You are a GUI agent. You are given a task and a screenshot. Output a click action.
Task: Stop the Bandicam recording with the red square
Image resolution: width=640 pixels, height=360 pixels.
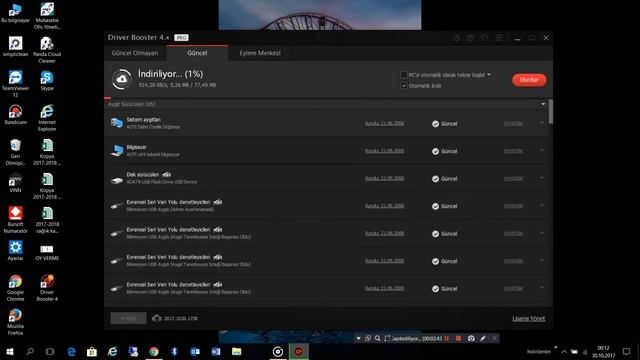[x=458, y=338]
